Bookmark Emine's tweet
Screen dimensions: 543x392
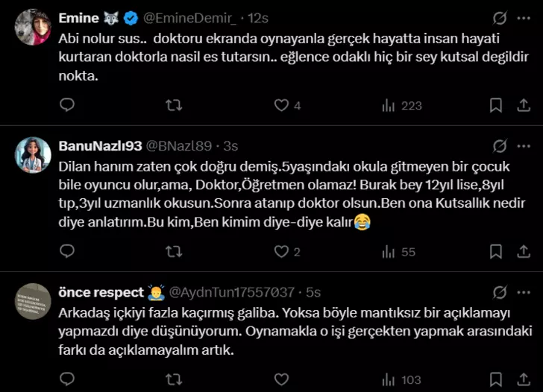tap(495, 106)
